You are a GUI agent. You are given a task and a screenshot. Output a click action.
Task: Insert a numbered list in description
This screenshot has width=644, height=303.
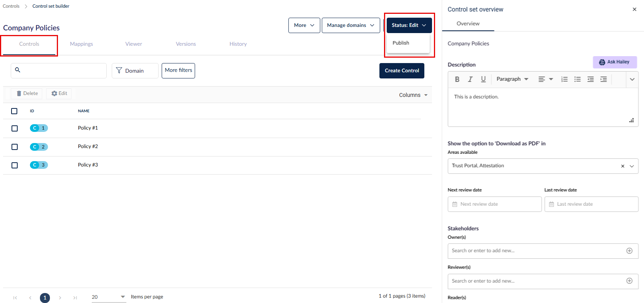pos(564,79)
